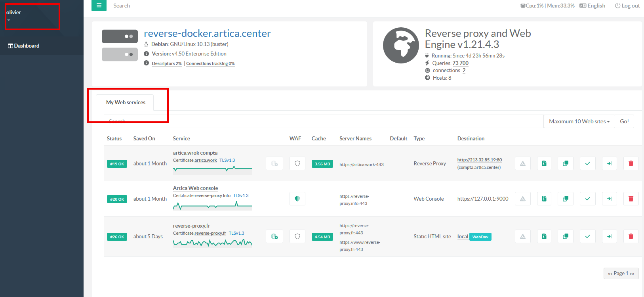Screen dimensions: 644x297
Task: Click warning triangle icon for Artica Web console
Action: 522,199
